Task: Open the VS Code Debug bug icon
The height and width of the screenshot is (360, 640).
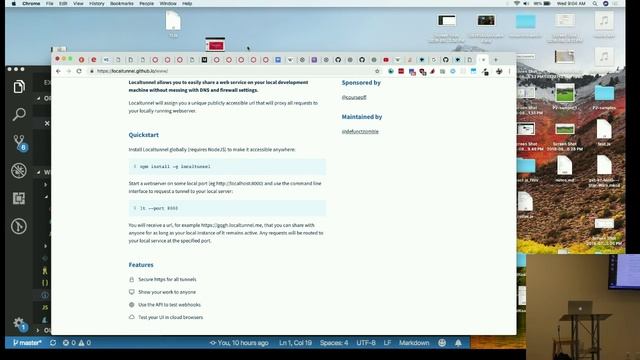Action: pyautogui.click(x=19, y=171)
